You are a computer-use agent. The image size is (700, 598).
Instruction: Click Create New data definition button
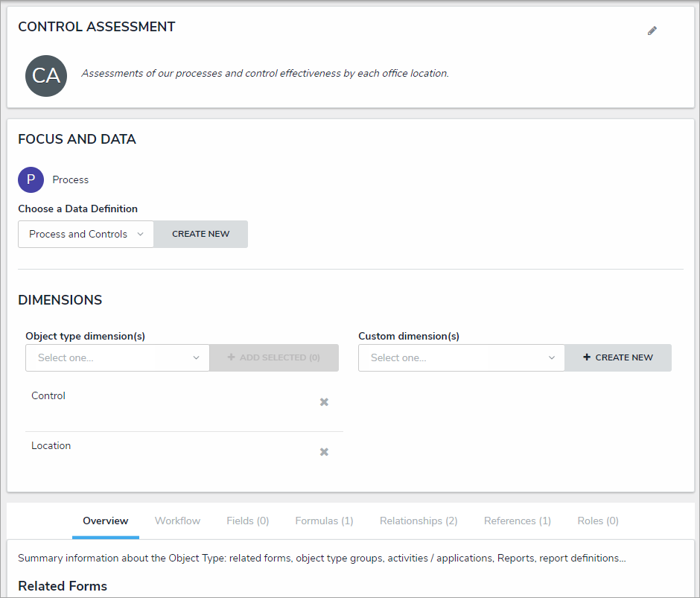coord(201,234)
